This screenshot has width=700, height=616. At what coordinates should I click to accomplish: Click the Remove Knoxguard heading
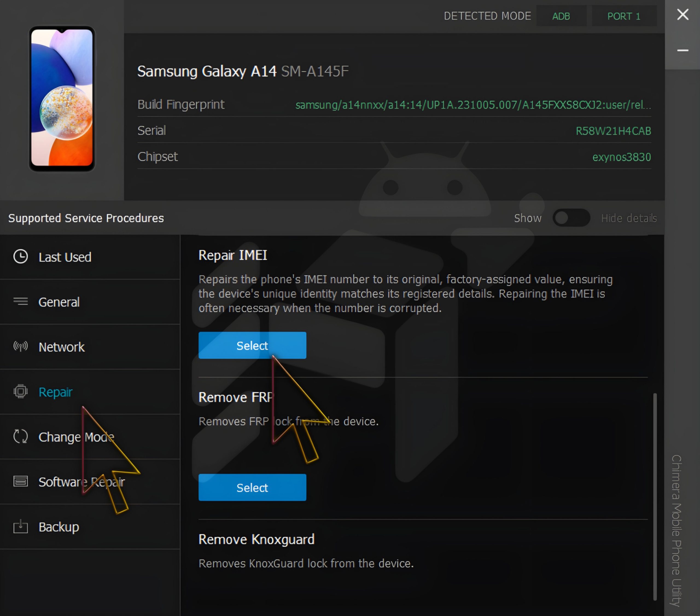pos(256,539)
